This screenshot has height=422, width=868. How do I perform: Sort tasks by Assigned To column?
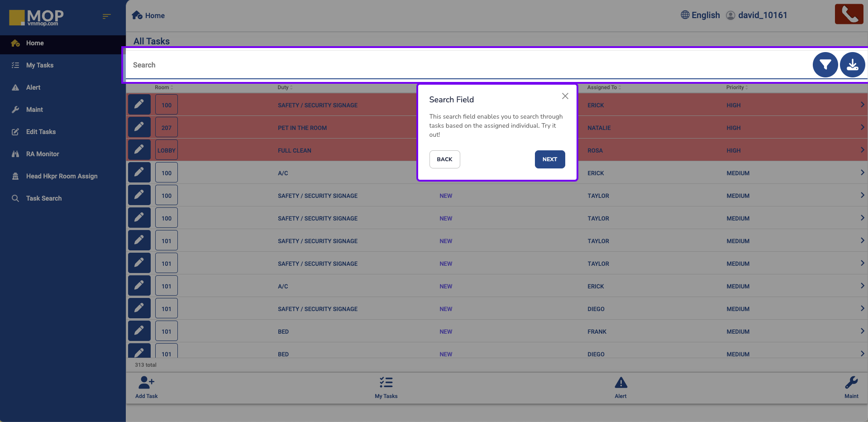coord(603,87)
